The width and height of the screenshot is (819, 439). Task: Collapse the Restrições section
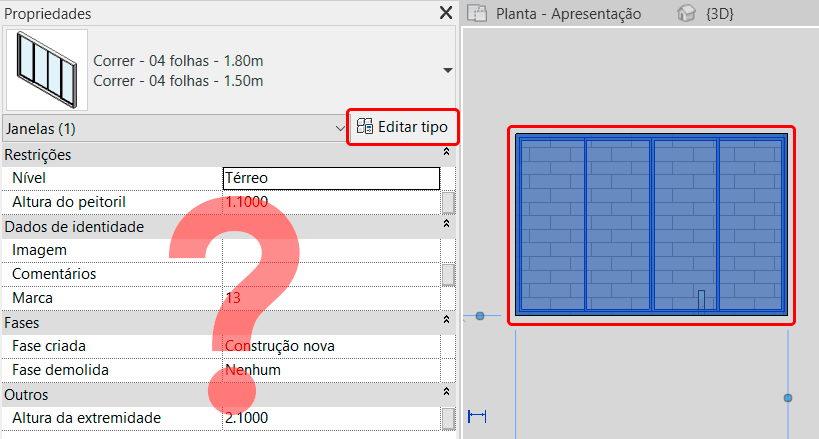[446, 154]
